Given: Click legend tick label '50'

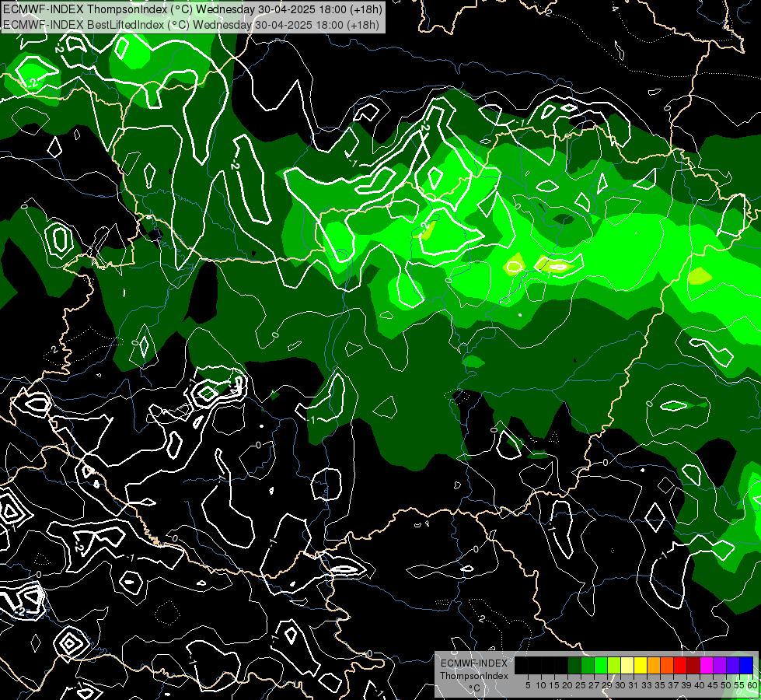Looking at the screenshot, I should coord(726,685).
